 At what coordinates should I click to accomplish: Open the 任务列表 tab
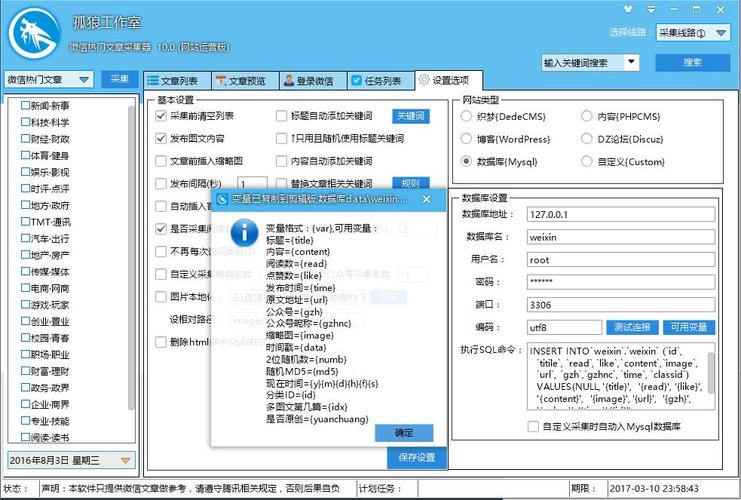point(380,81)
